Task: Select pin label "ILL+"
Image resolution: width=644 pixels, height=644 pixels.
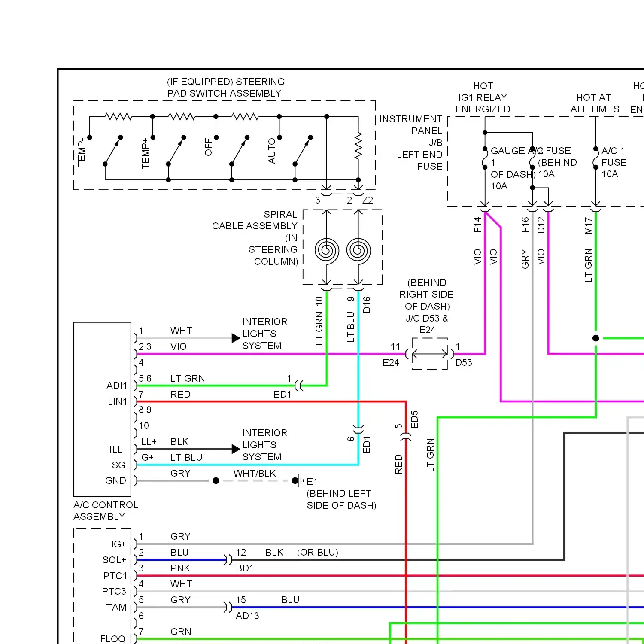Action: (x=148, y=441)
